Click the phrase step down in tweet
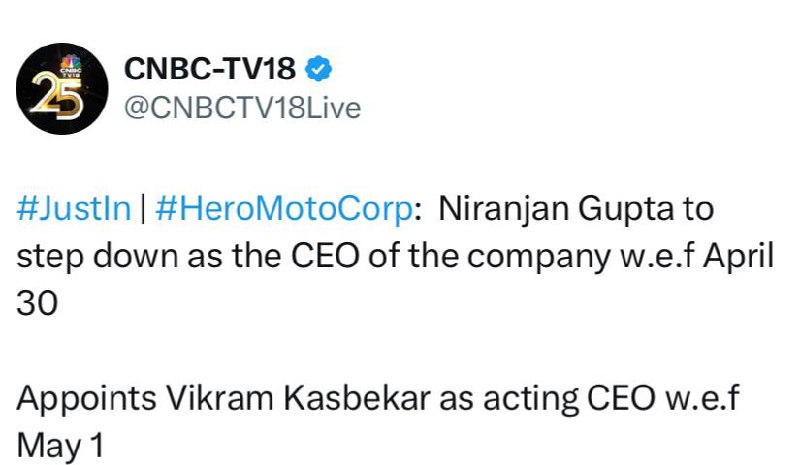Image resolution: width=800 pixels, height=465 pixels. click(x=97, y=256)
